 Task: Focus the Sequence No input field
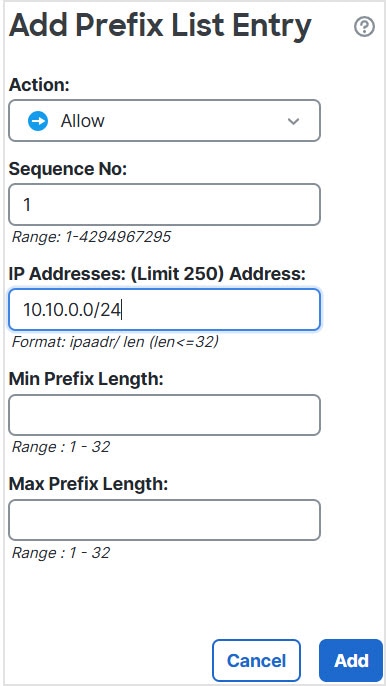165,204
